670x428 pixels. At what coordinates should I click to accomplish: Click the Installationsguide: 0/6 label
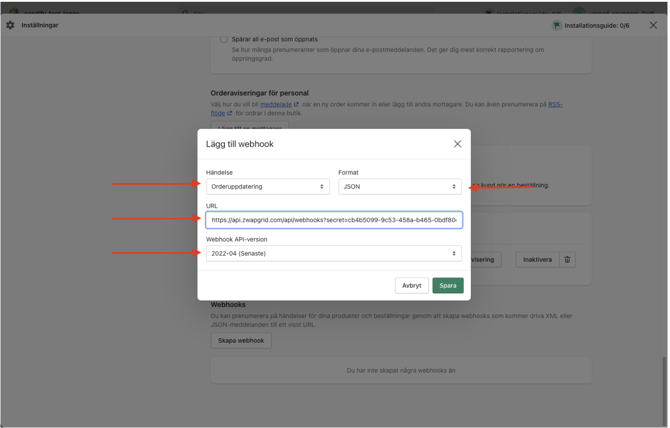[x=597, y=25]
